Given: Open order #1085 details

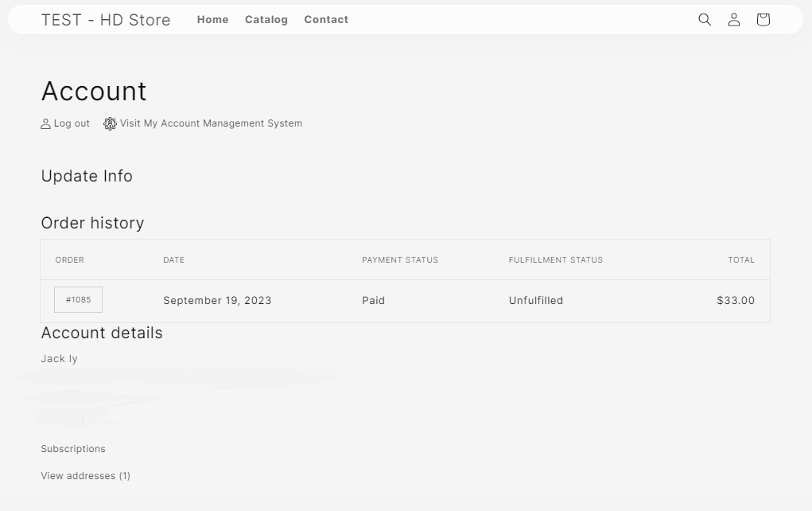Looking at the screenshot, I should pos(78,299).
